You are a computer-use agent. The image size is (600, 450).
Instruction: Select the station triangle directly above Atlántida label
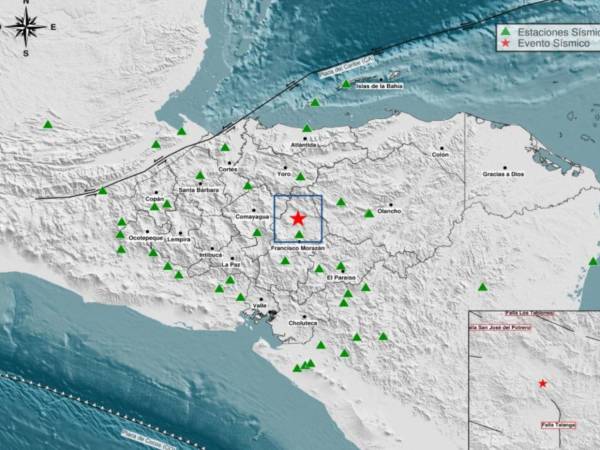307,128
